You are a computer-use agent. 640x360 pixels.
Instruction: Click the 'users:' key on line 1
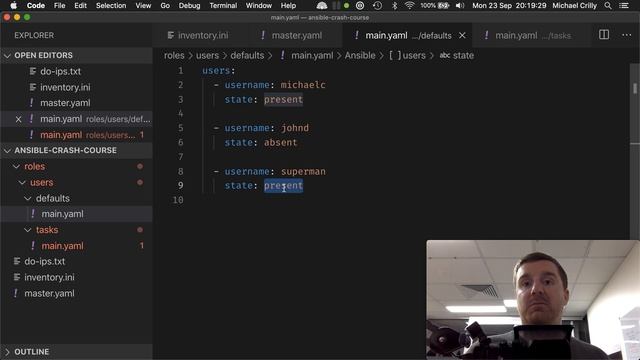(219, 71)
